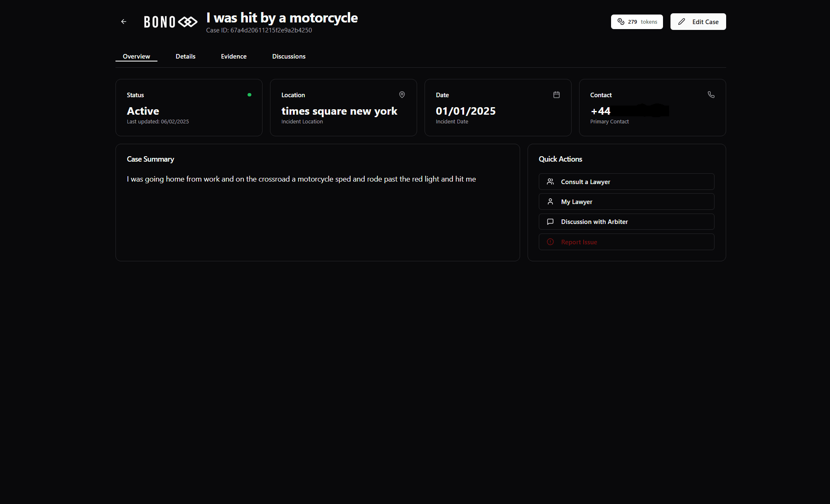Click the 'Incident Location' label
830x504 pixels.
click(x=302, y=122)
